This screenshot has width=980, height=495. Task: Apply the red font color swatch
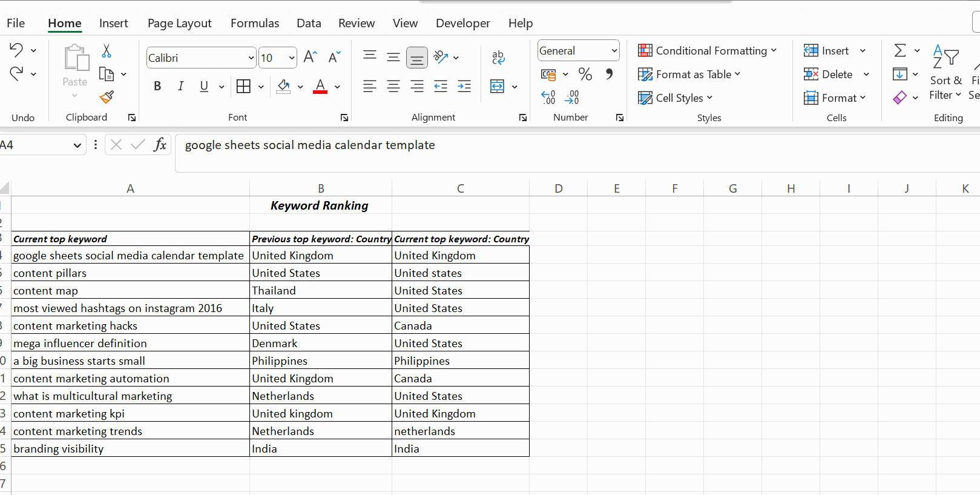click(320, 87)
